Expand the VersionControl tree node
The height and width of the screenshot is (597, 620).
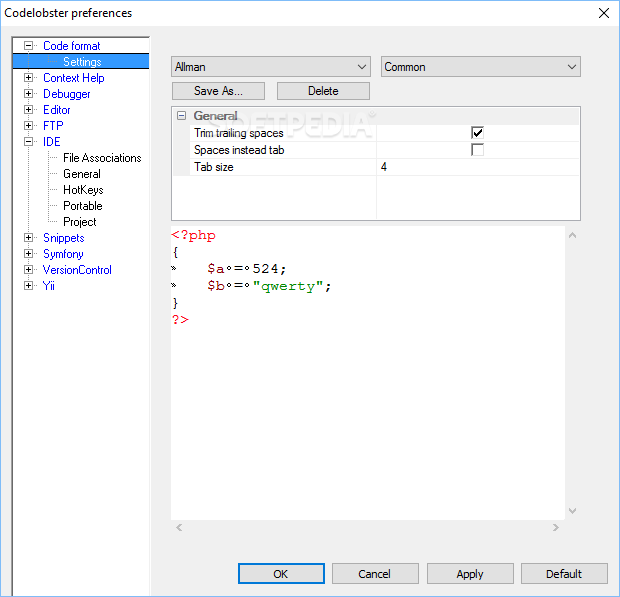[x=28, y=270]
